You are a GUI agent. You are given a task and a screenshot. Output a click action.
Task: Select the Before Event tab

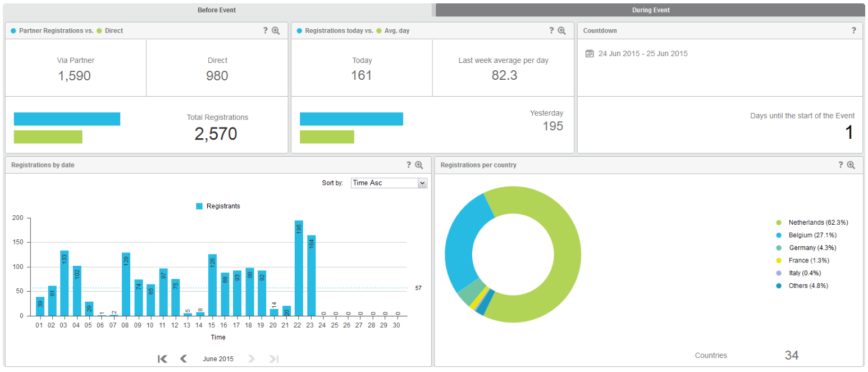217,10
